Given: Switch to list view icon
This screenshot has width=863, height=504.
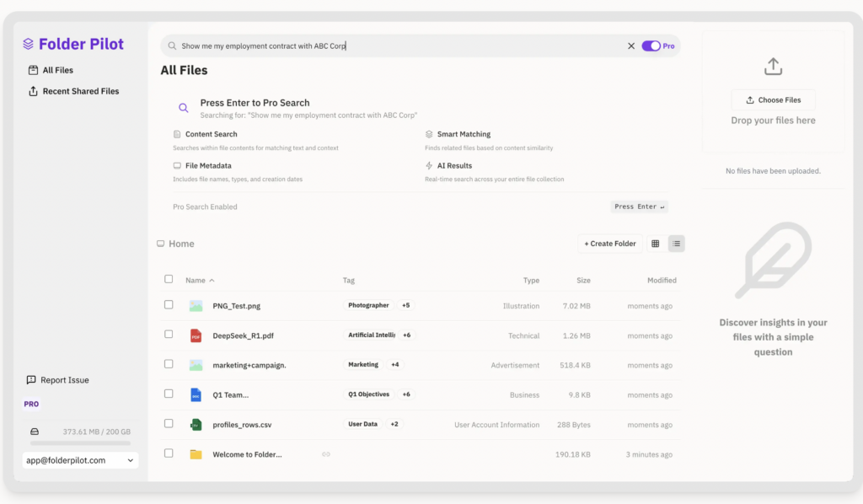Looking at the screenshot, I should [676, 244].
